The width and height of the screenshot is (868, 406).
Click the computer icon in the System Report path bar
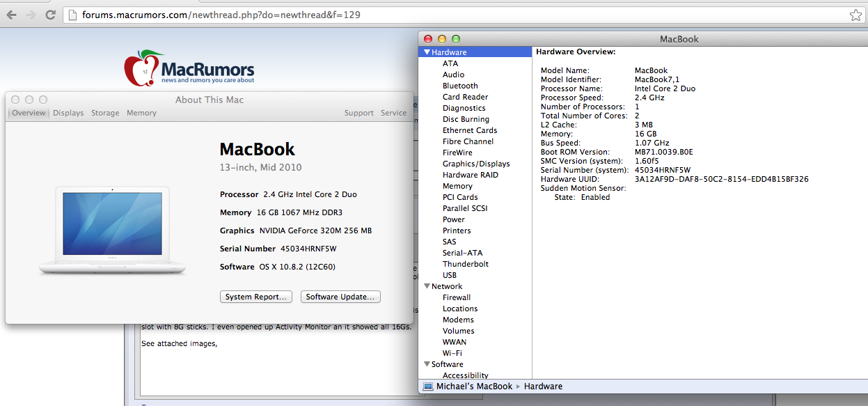pyautogui.click(x=427, y=387)
